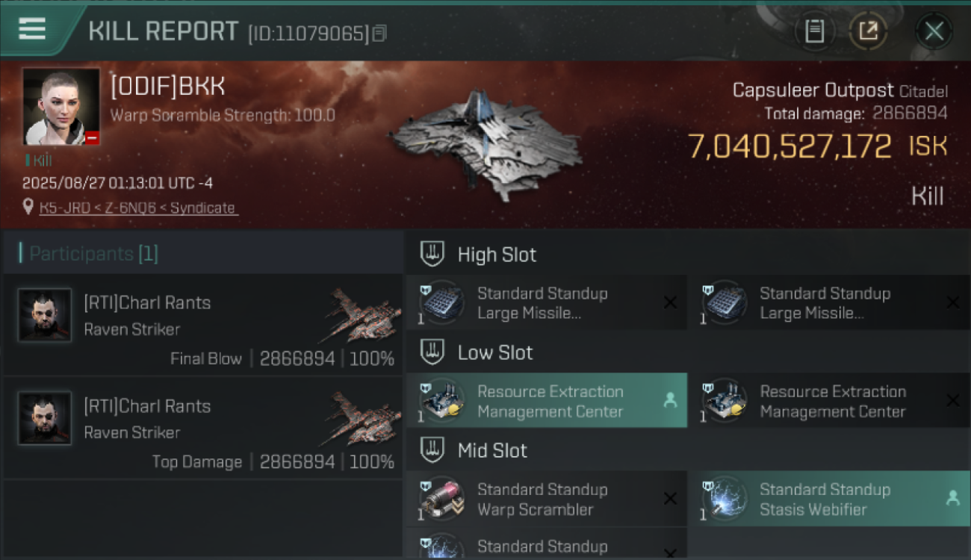The width and height of the screenshot is (971, 560).
Task: Click the Final Blow Raven Striker ship icon
Action: pos(360,316)
